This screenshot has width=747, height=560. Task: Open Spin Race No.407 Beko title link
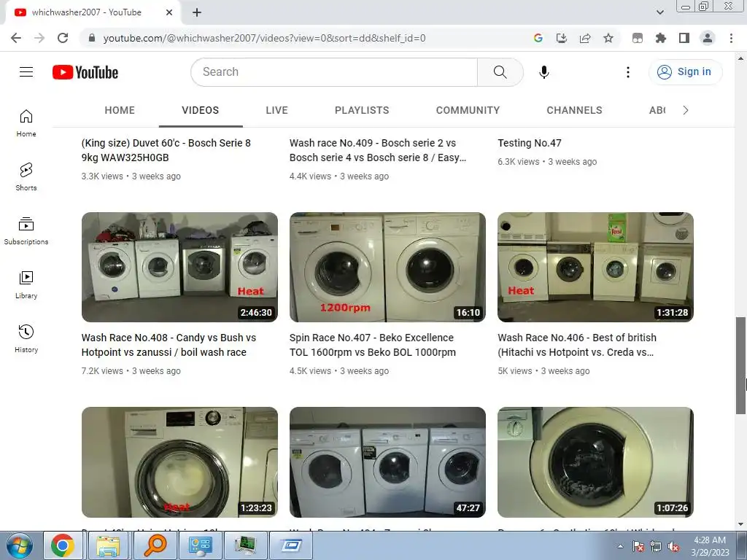373,345
